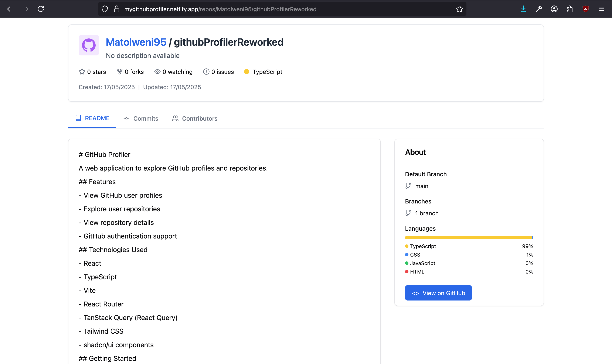Click the padlock site security icon

click(x=117, y=9)
